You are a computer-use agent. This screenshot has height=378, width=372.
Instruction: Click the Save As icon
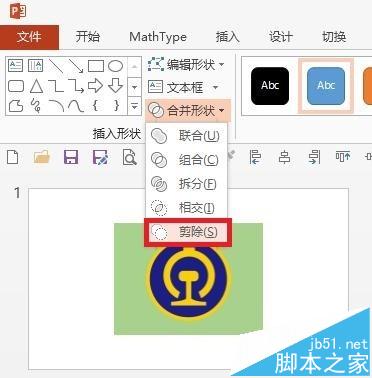coord(100,157)
